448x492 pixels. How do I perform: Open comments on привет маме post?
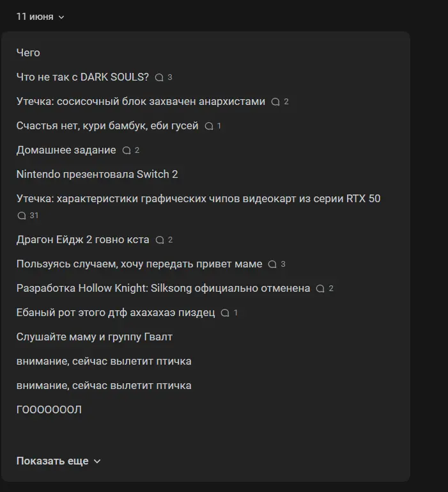(272, 264)
